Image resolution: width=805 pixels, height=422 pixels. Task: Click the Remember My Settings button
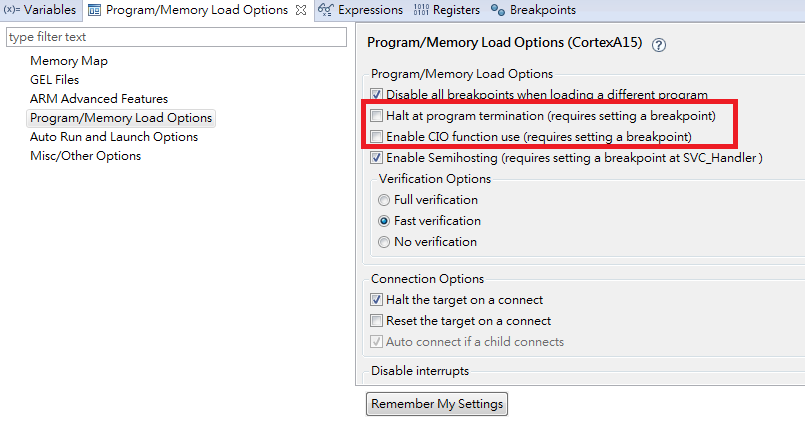pos(437,404)
